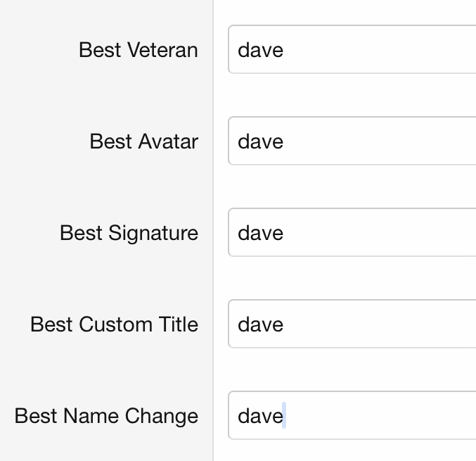Click the "dave" entry under Best Custom Title

point(260,324)
